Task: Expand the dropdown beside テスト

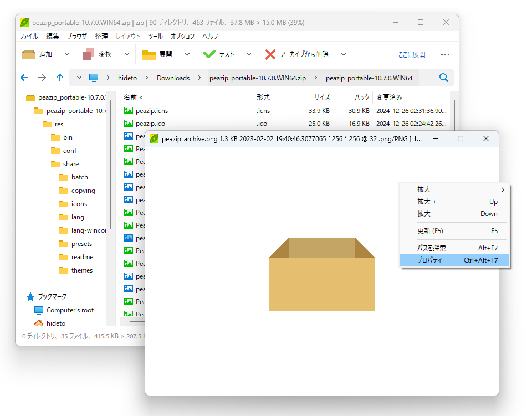Action: tap(248, 54)
